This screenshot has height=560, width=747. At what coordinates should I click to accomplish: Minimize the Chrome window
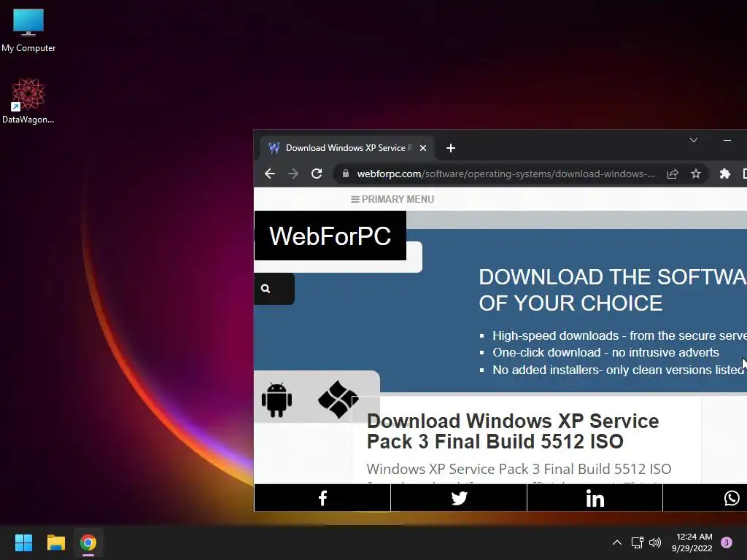[x=727, y=140]
